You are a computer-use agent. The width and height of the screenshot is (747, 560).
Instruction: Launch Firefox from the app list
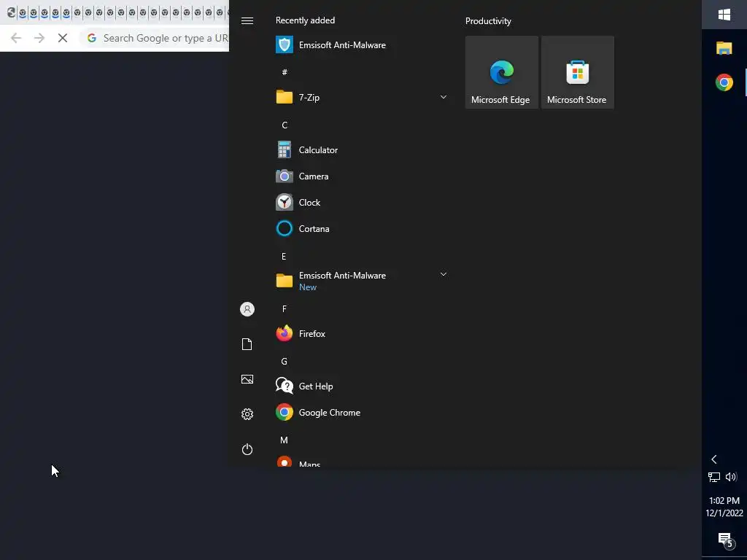[x=361, y=334]
